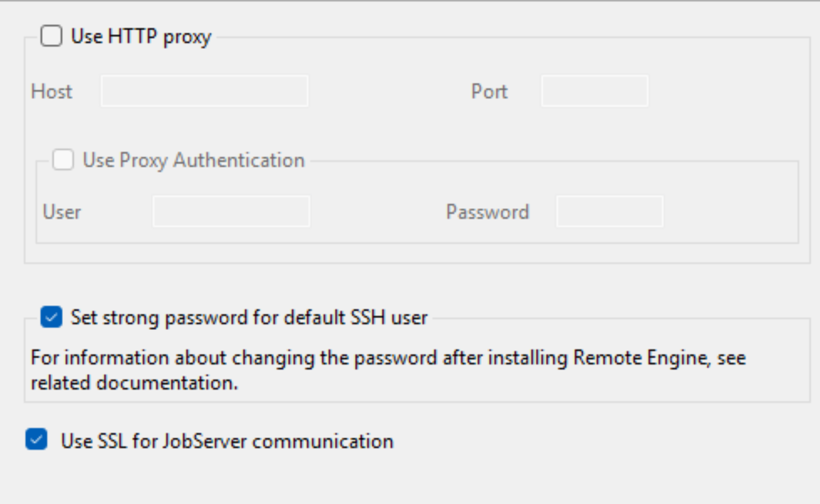820x504 pixels.
Task: Click the "related documentation" text
Action: [134, 385]
